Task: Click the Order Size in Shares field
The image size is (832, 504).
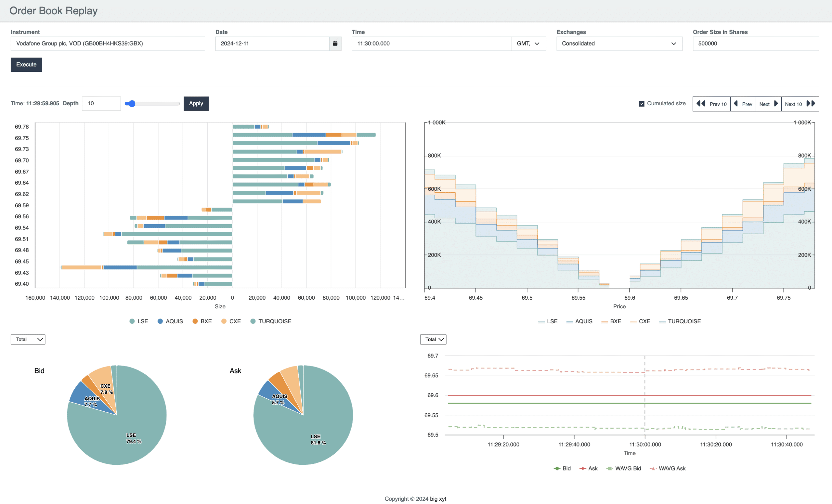Action: point(755,44)
